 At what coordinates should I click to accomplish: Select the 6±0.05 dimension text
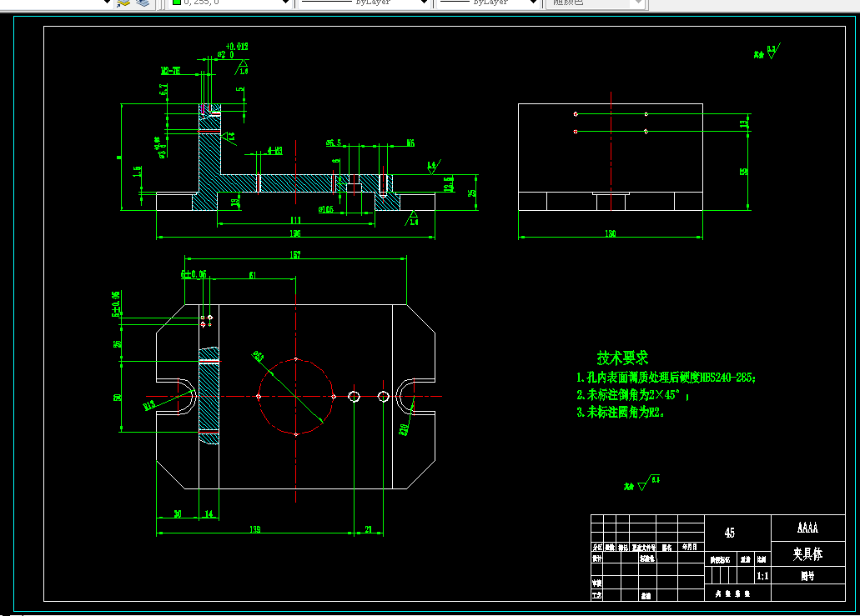click(x=194, y=274)
